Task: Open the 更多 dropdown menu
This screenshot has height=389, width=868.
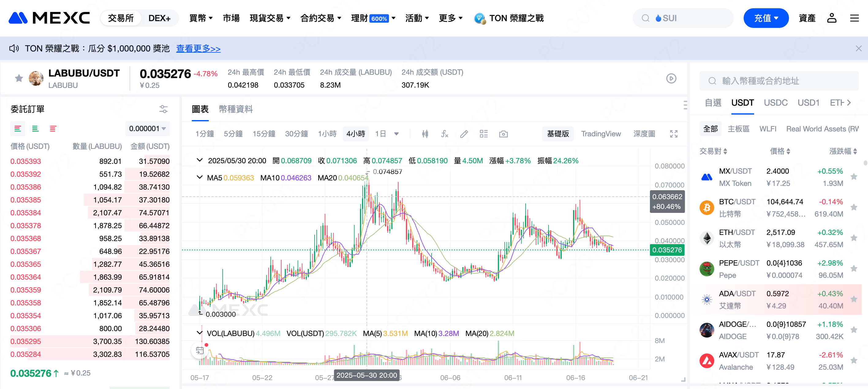Action: click(451, 18)
